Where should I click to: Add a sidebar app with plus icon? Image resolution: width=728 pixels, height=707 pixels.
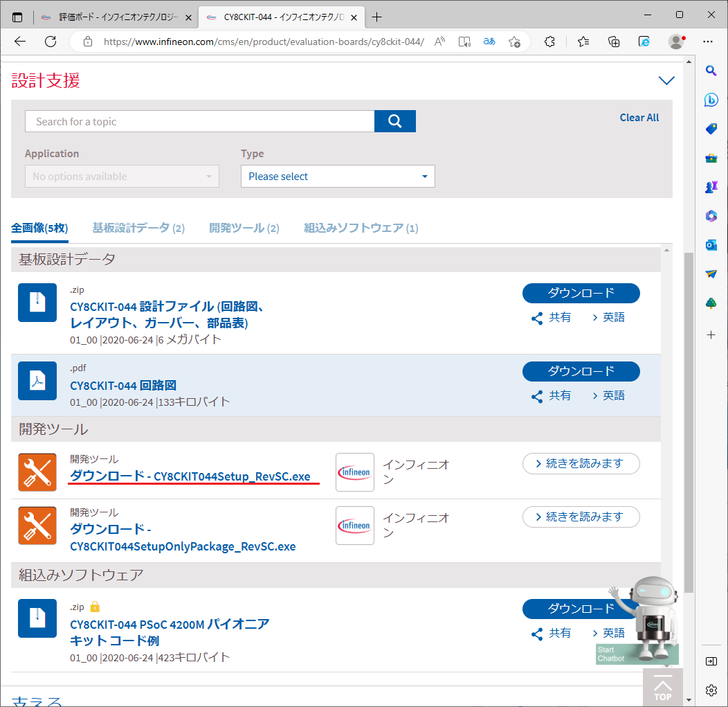click(711, 335)
